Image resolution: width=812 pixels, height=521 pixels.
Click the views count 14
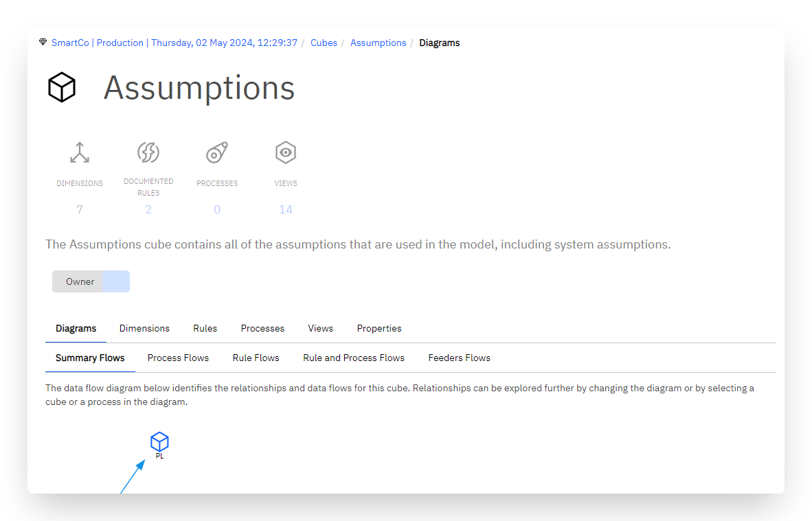pyautogui.click(x=285, y=209)
